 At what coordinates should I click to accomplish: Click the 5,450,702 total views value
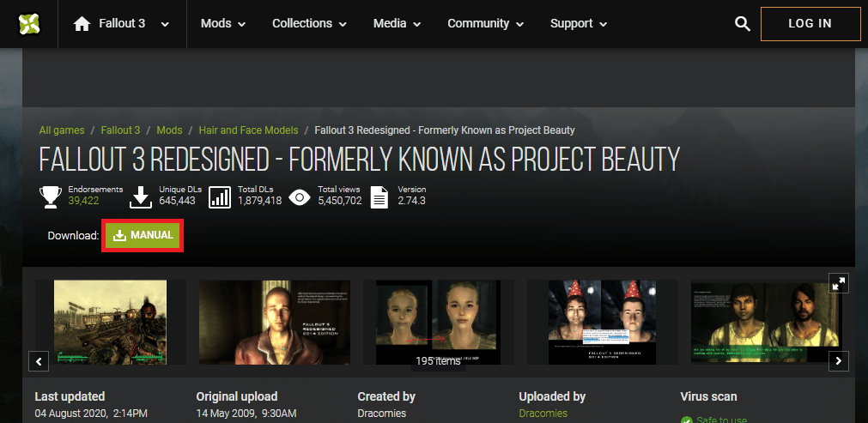(340, 201)
